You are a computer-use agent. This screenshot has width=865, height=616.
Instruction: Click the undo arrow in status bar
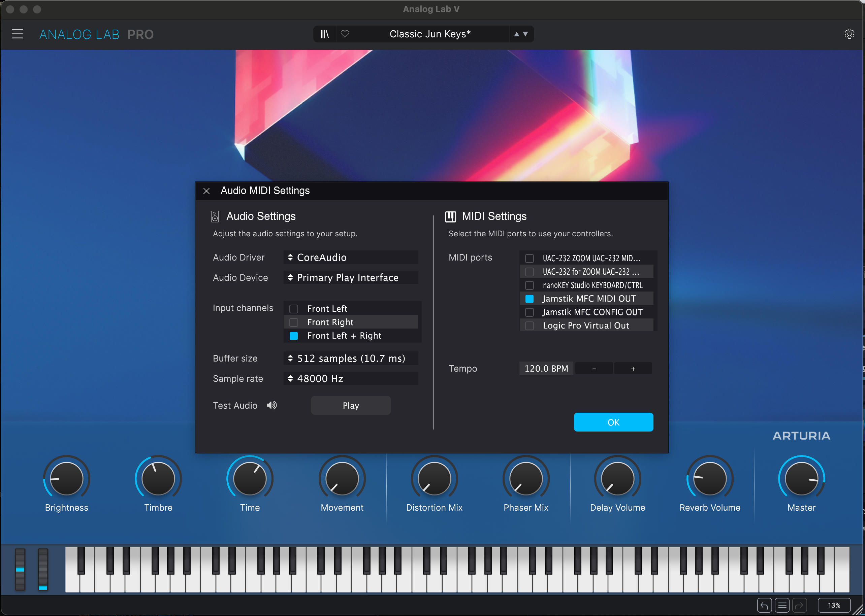point(764,605)
